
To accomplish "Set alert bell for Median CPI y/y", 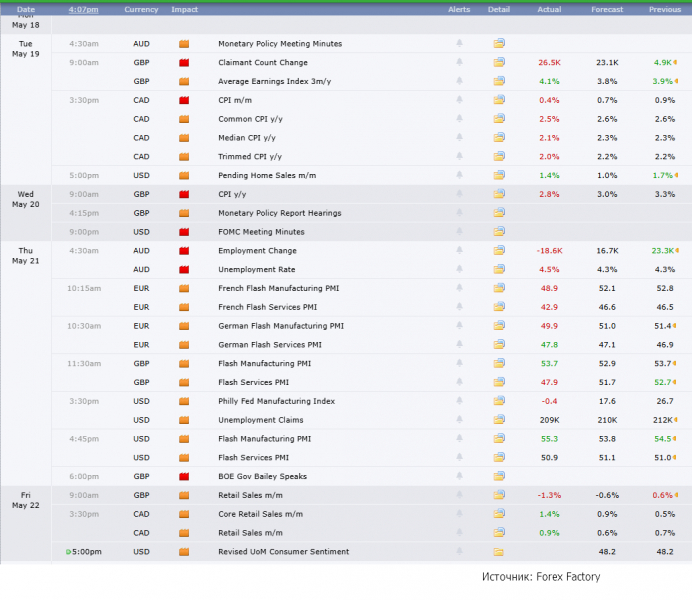I will pos(459,138).
